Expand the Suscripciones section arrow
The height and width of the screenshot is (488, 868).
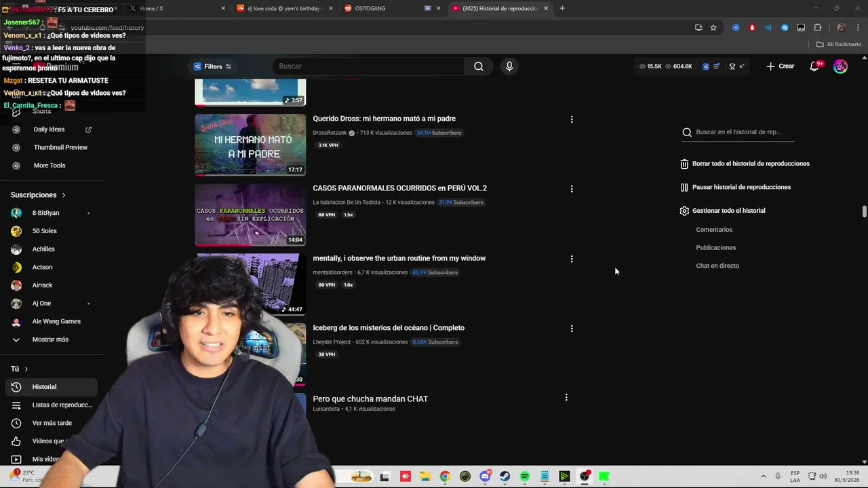(x=64, y=195)
